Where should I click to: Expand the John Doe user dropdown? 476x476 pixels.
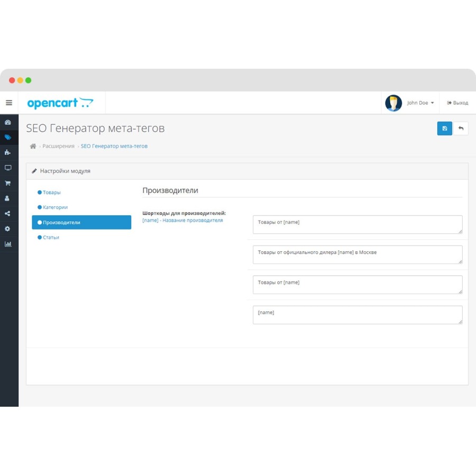(420, 103)
